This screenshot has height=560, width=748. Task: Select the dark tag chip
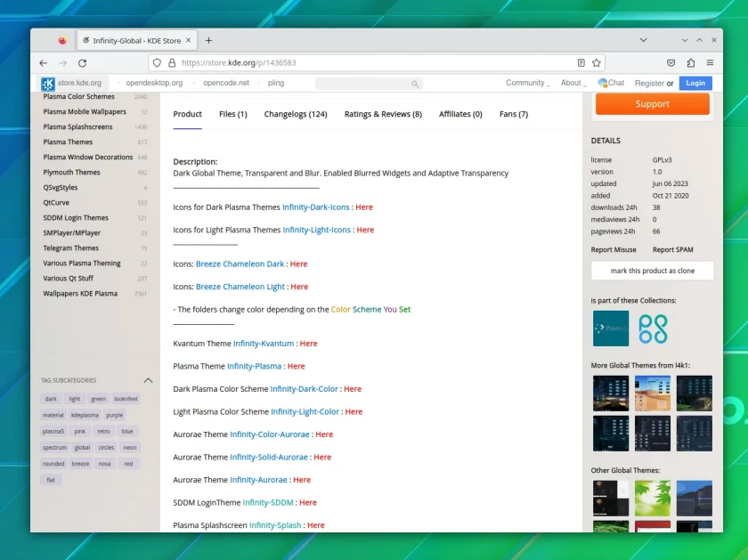coord(51,399)
